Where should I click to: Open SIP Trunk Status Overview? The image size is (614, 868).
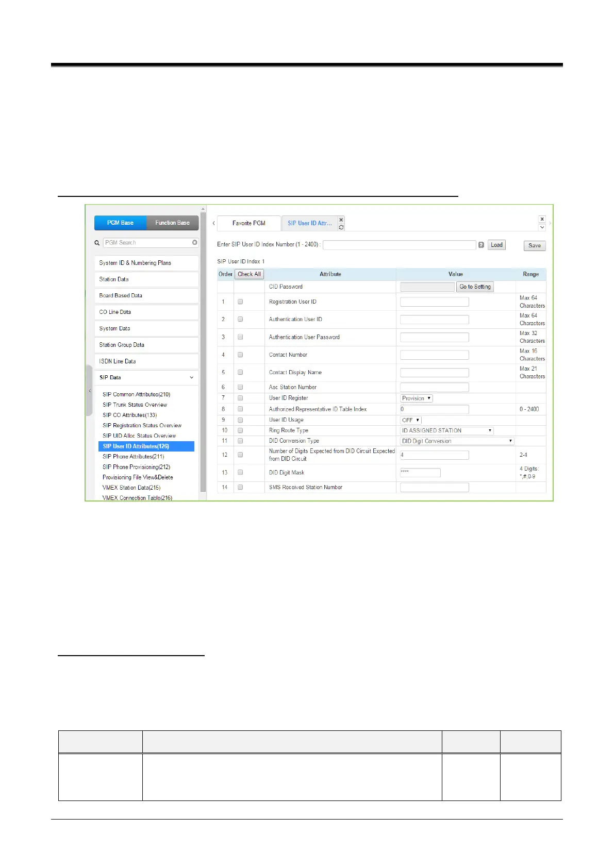(x=135, y=405)
